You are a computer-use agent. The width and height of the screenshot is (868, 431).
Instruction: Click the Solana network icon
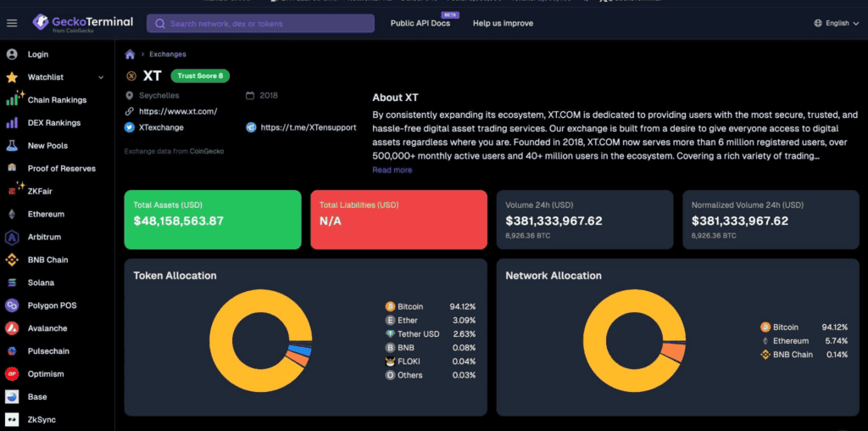coord(12,283)
